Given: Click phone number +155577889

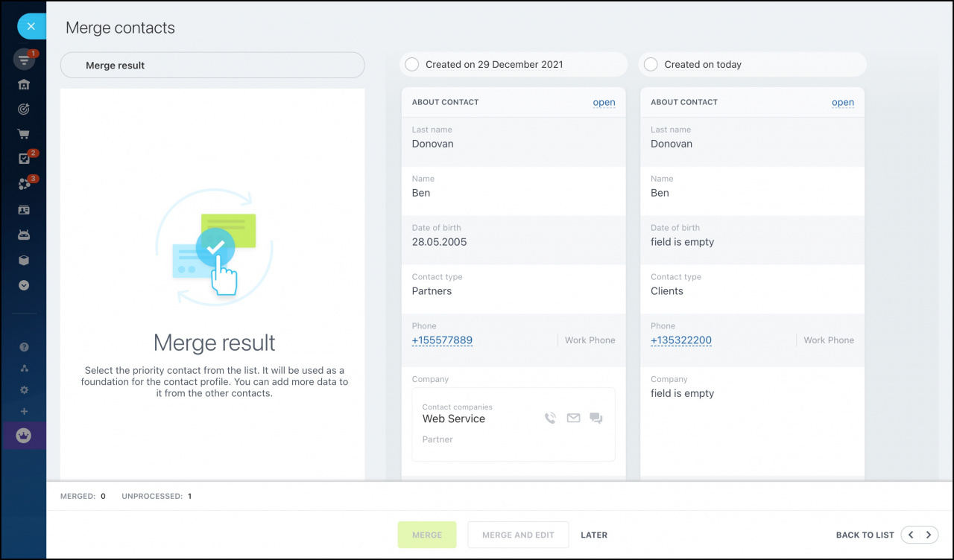Looking at the screenshot, I should [x=442, y=340].
